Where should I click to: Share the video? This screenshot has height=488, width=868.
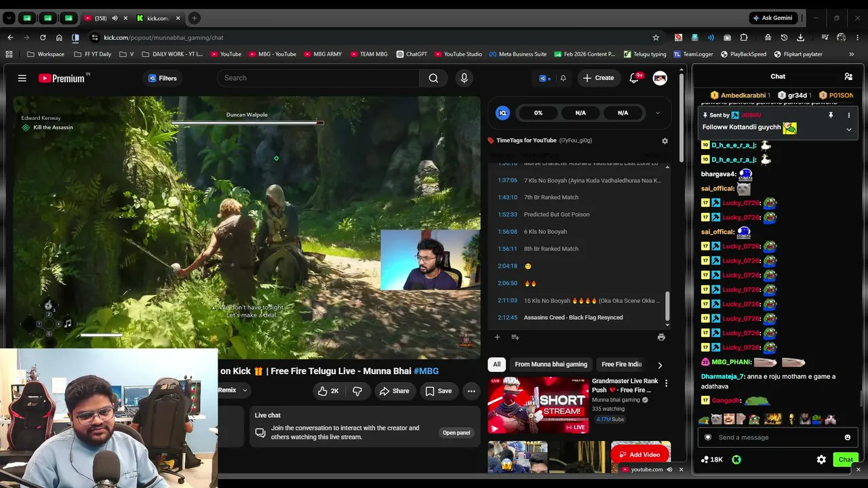tap(394, 390)
